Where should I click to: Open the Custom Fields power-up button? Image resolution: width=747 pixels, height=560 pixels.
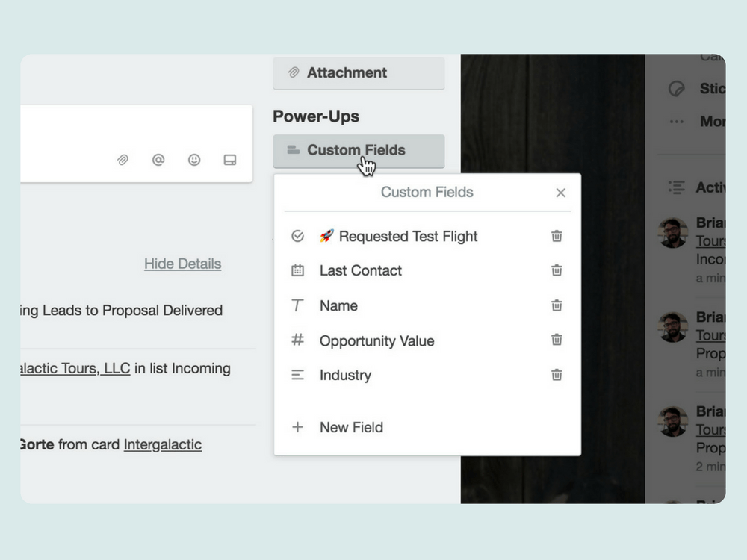tap(359, 151)
